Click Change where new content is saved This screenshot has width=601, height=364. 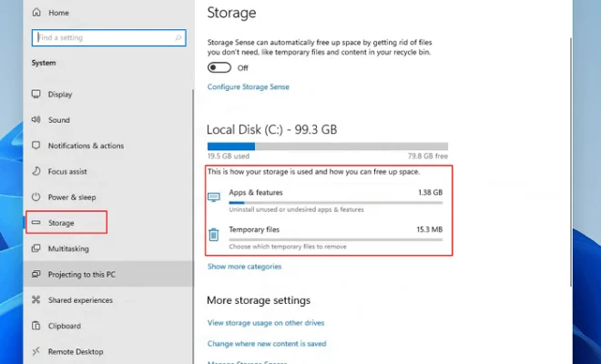click(267, 343)
